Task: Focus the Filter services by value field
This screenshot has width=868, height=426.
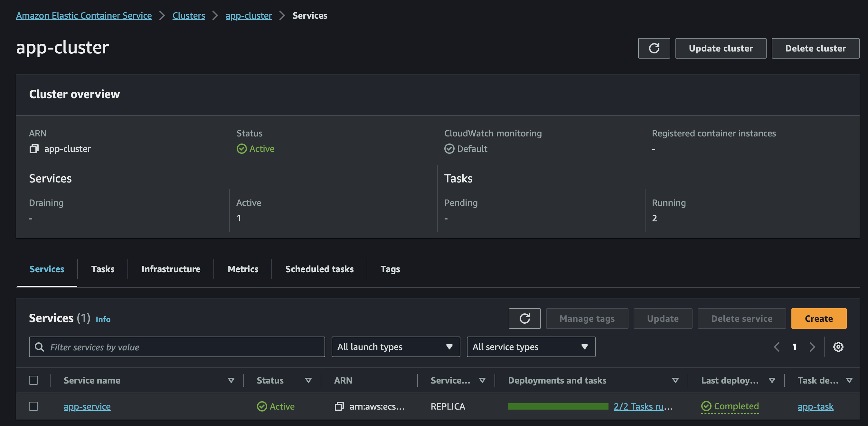Action: click(x=177, y=347)
